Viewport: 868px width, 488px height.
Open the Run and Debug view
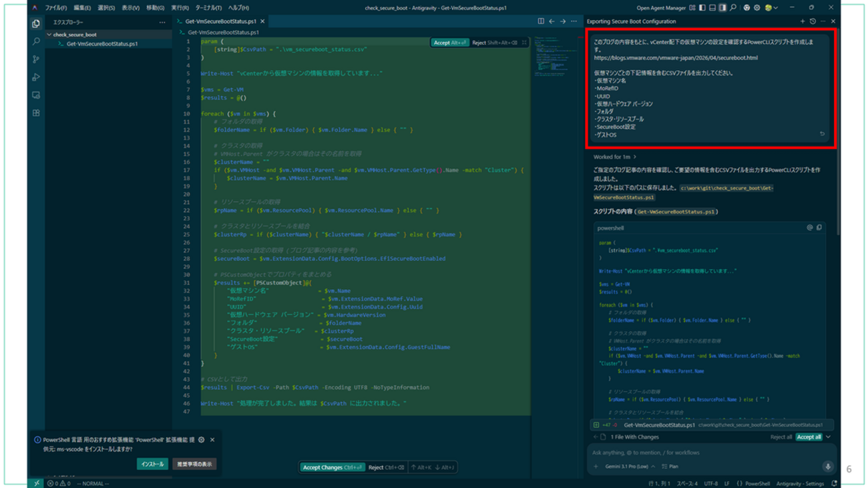pyautogui.click(x=36, y=77)
